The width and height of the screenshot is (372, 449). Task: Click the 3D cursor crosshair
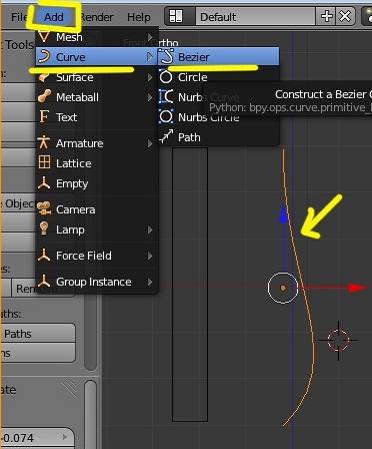[338, 340]
